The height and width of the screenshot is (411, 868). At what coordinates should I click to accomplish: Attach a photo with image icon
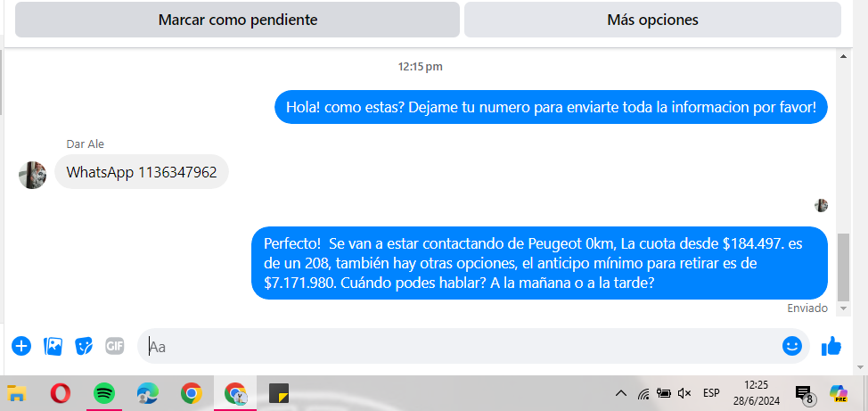pos(53,347)
